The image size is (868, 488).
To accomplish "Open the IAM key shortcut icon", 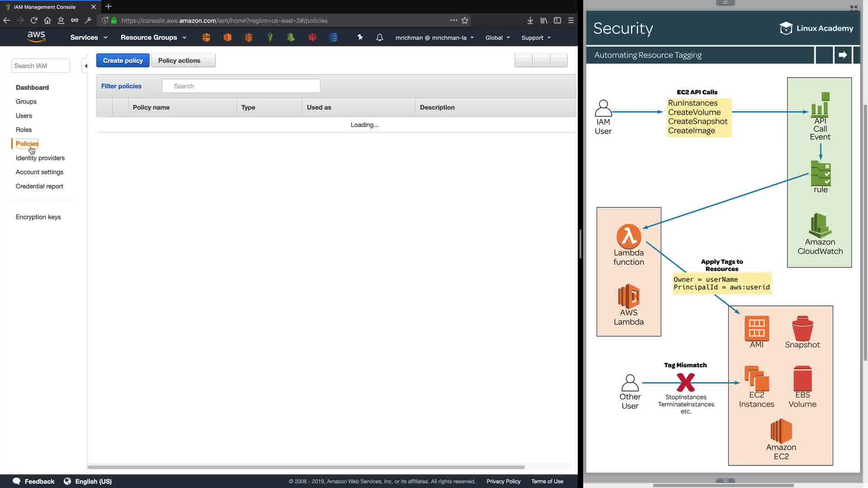I will (270, 38).
